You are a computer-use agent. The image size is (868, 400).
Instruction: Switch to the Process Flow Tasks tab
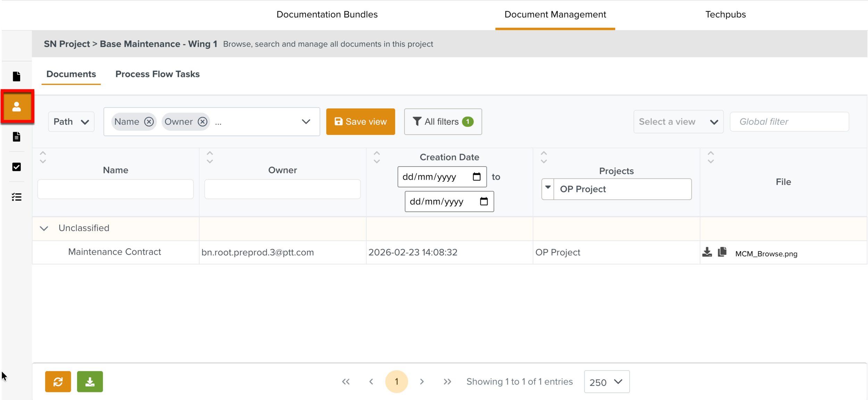[x=157, y=74]
